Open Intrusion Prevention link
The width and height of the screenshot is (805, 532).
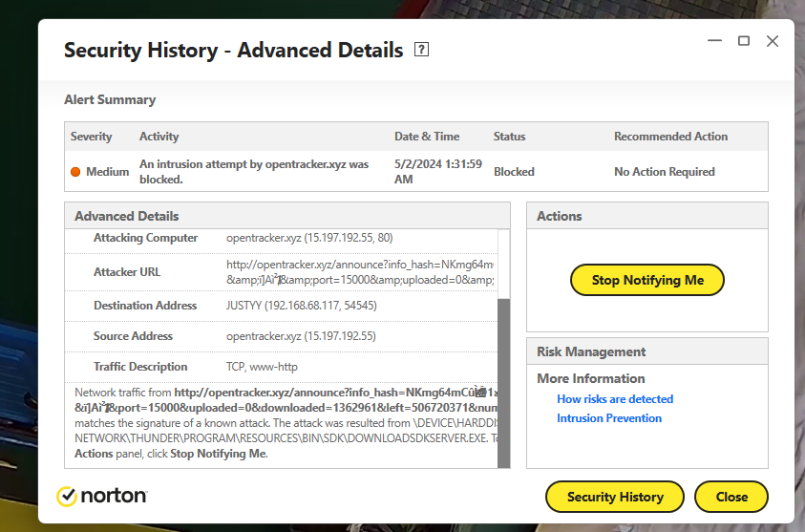coord(609,418)
